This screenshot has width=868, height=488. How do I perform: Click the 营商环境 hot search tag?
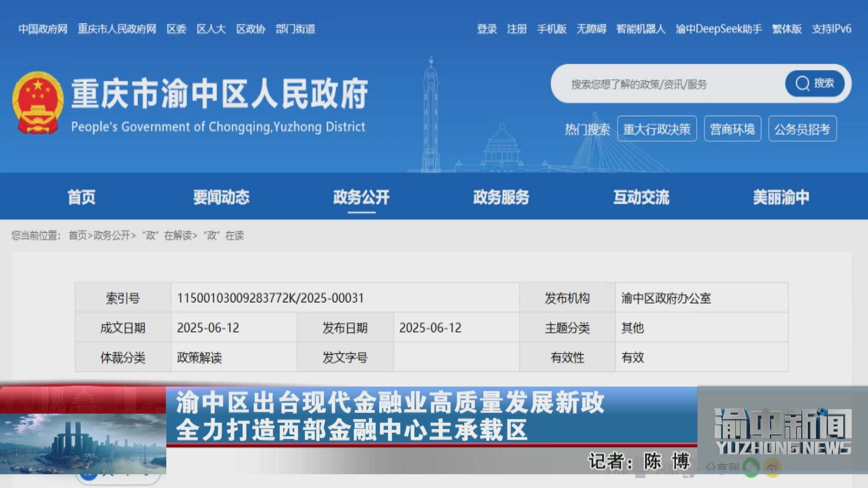pyautogui.click(x=732, y=130)
